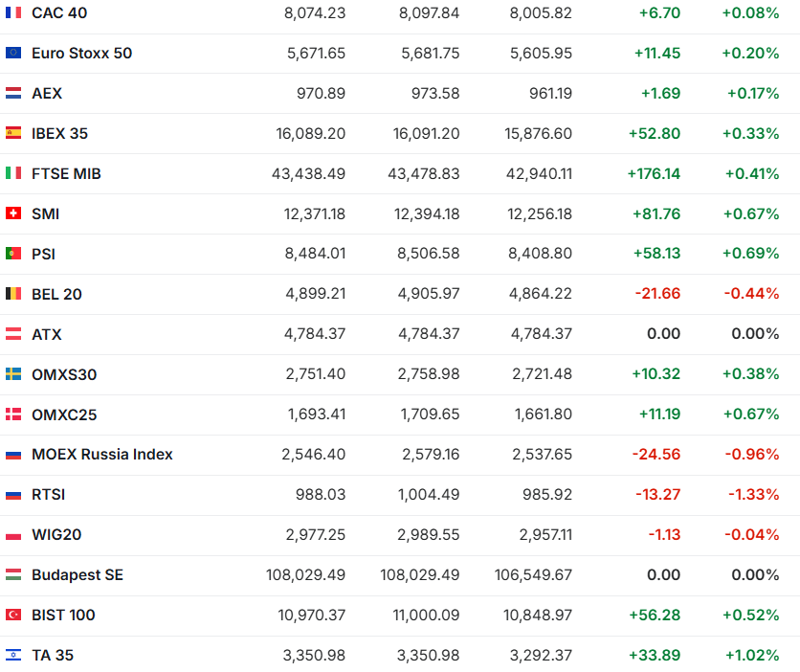This screenshot has width=800, height=672.
Task: Open the AEX index details
Action: 47,94
